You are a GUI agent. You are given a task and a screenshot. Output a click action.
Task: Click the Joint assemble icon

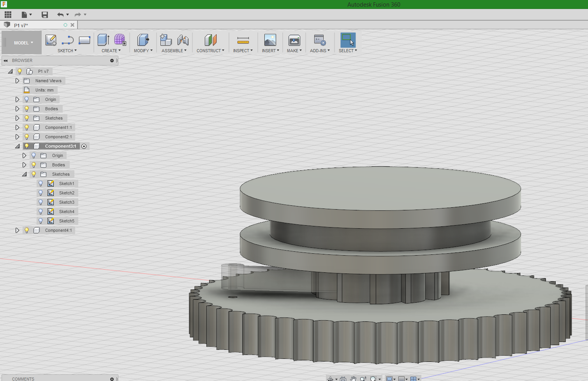pyautogui.click(x=183, y=40)
